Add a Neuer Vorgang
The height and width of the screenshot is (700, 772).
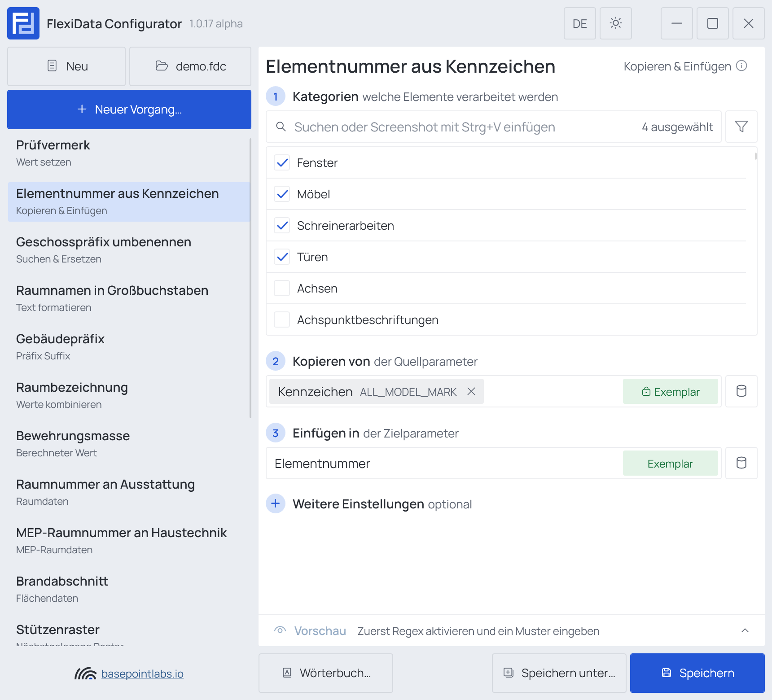pyautogui.click(x=129, y=109)
